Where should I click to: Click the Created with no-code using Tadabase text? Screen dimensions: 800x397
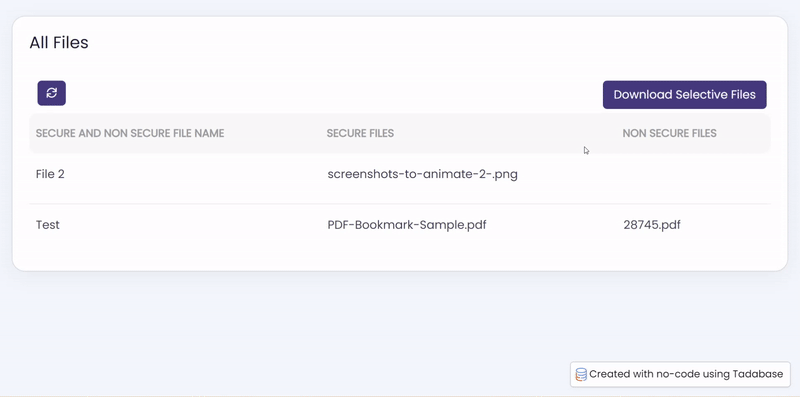pos(686,374)
